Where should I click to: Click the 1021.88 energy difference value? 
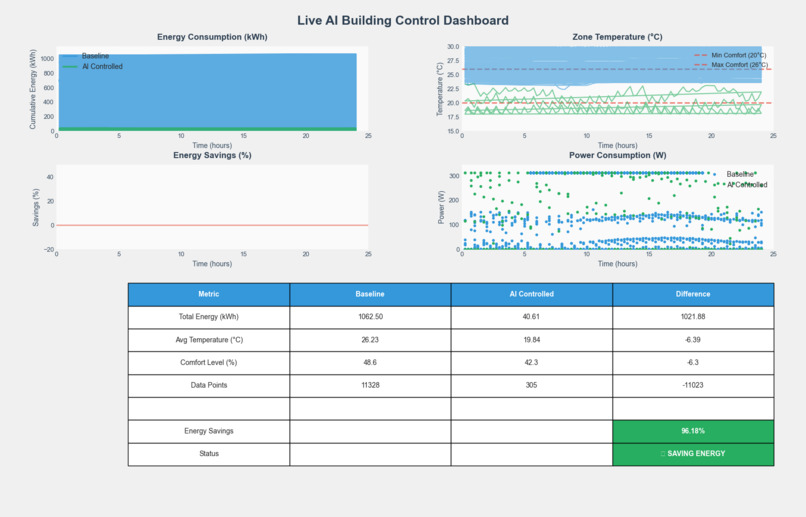tap(693, 317)
